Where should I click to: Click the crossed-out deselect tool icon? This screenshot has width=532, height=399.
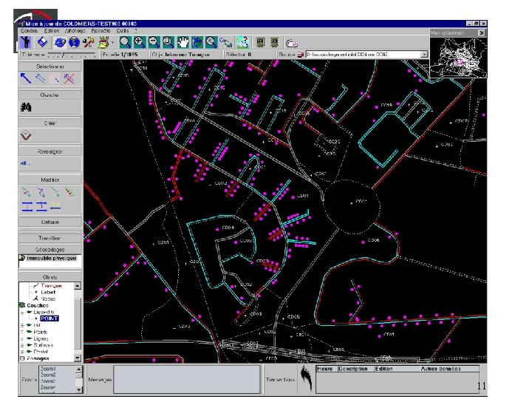[69, 78]
